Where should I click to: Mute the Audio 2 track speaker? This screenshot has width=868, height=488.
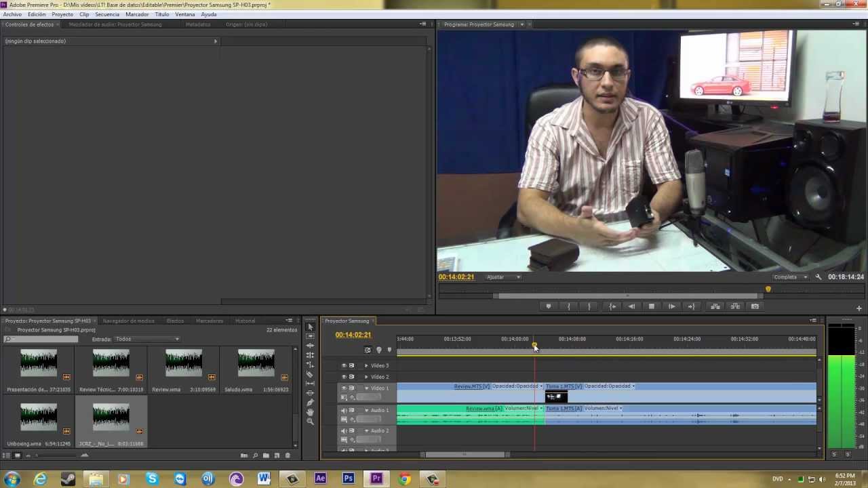click(x=344, y=430)
